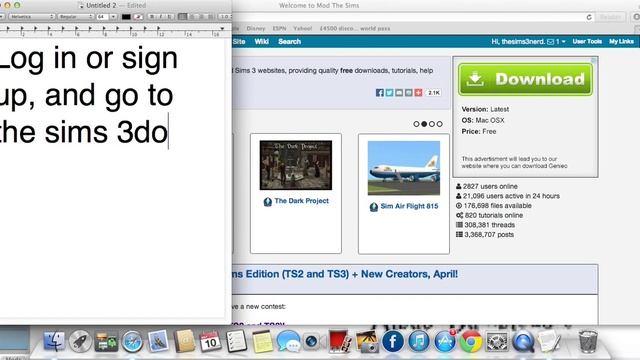Select third carousel dot
This screenshot has height=360, width=640.
click(x=431, y=124)
